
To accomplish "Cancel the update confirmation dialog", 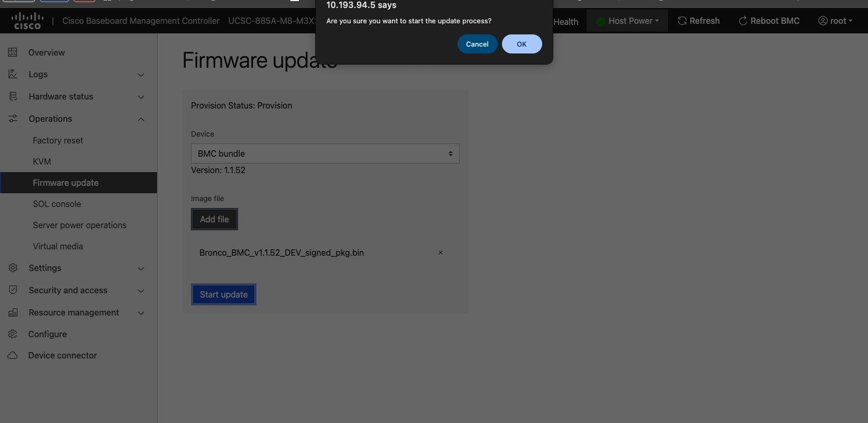I will pyautogui.click(x=477, y=44).
